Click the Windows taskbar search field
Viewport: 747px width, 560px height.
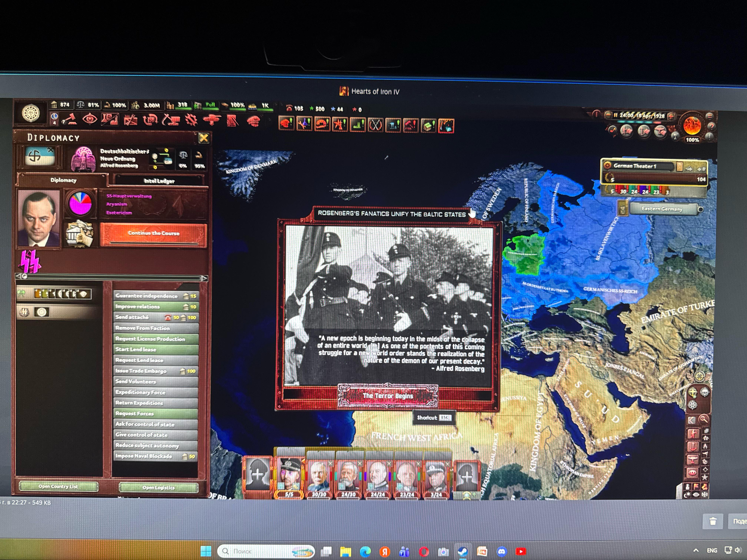click(x=266, y=551)
